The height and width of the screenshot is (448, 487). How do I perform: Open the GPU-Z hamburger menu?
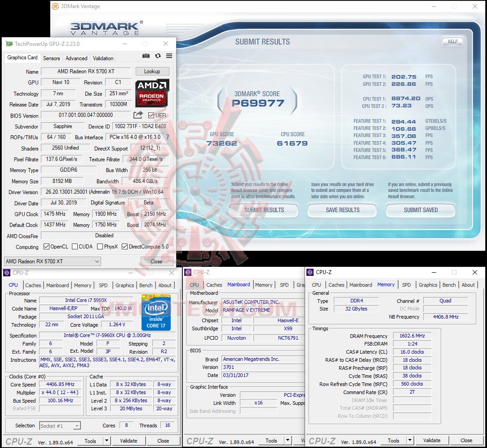click(169, 56)
